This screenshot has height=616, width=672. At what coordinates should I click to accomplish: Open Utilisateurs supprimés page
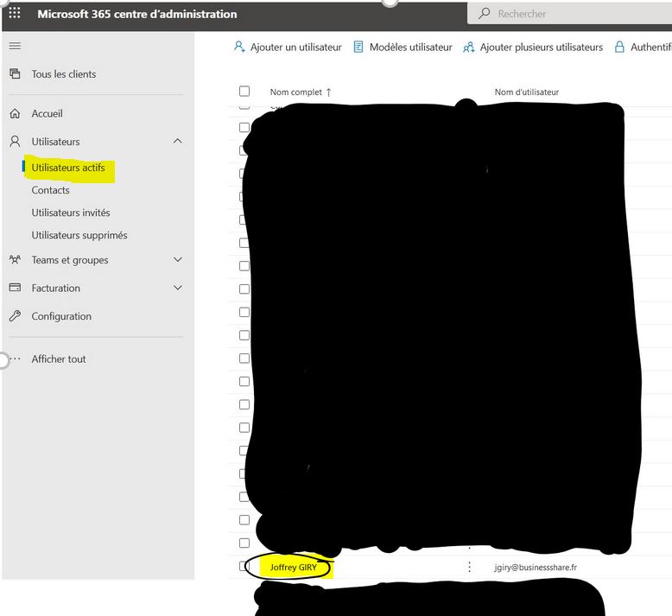(79, 235)
